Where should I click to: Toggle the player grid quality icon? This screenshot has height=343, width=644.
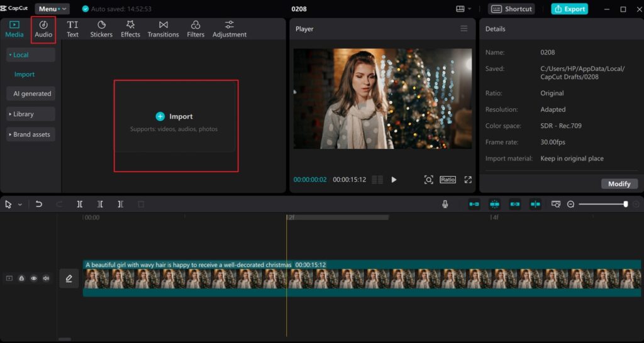377,180
